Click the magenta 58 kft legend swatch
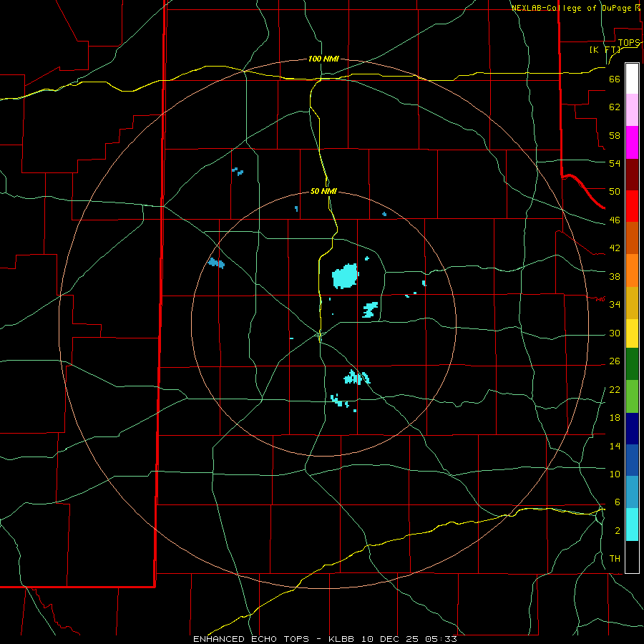 pos(632,142)
